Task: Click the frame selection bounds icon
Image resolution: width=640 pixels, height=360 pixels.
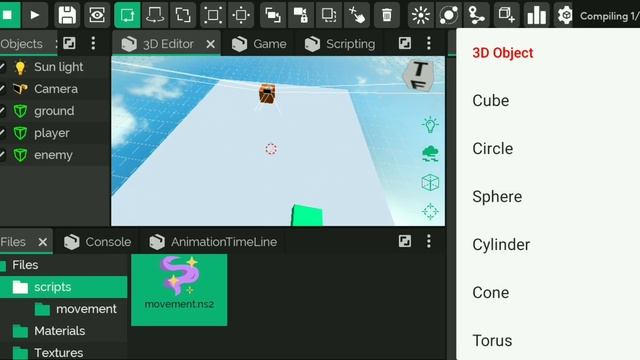Action: pyautogui.click(x=213, y=15)
